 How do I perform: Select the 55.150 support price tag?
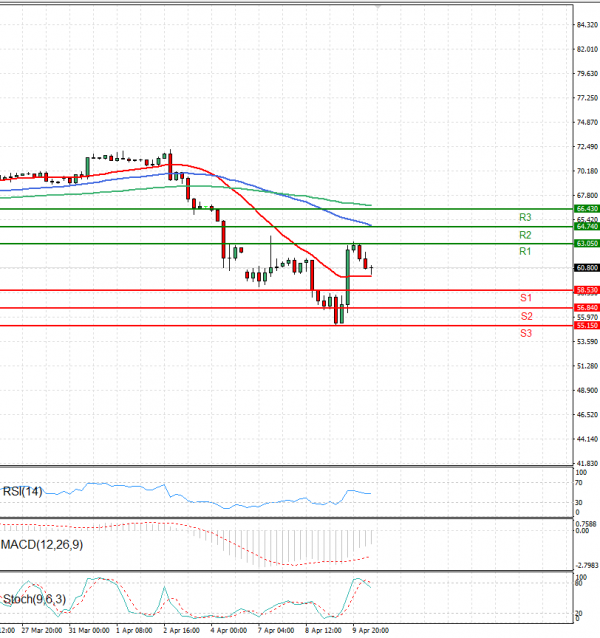587,326
